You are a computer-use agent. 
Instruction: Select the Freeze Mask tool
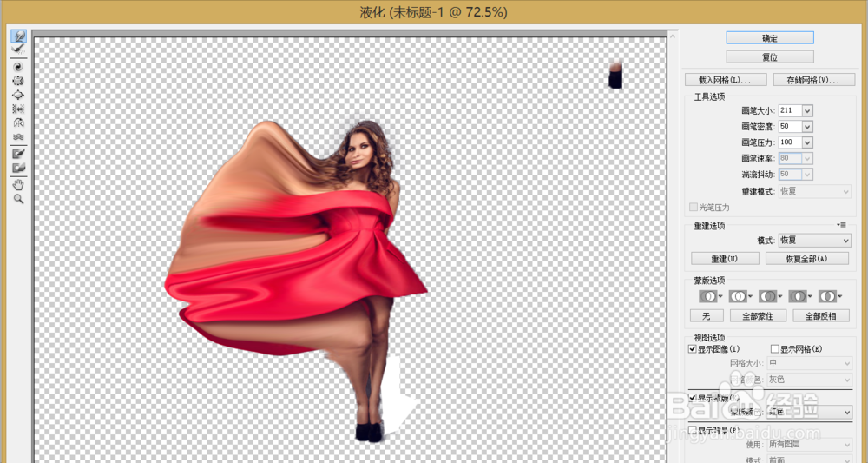tap(19, 154)
